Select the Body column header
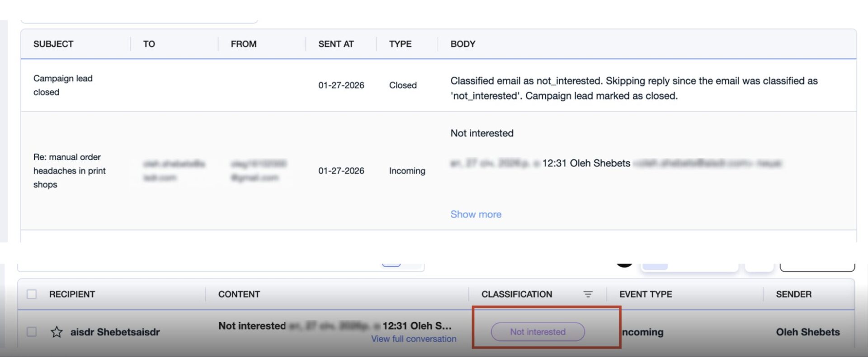The height and width of the screenshot is (357, 868). (462, 44)
